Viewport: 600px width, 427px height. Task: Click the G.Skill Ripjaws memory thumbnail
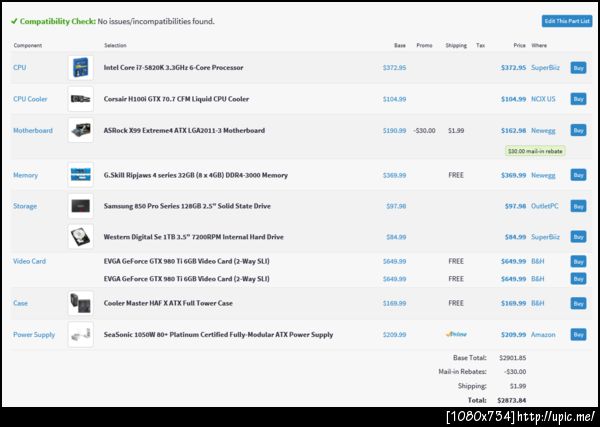pos(81,175)
